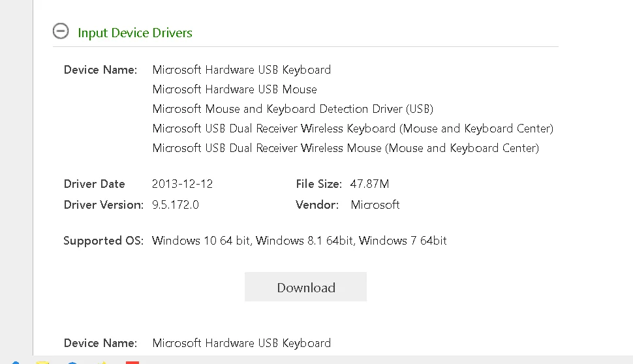Click the driver date 2013-12-12
Image resolution: width=633 pixels, height=364 pixels.
(182, 184)
